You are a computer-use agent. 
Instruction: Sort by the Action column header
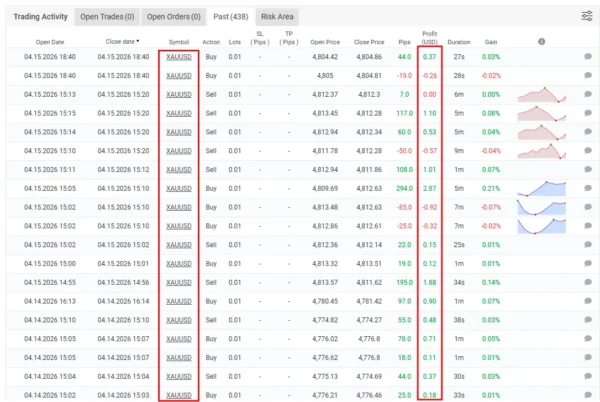point(211,42)
